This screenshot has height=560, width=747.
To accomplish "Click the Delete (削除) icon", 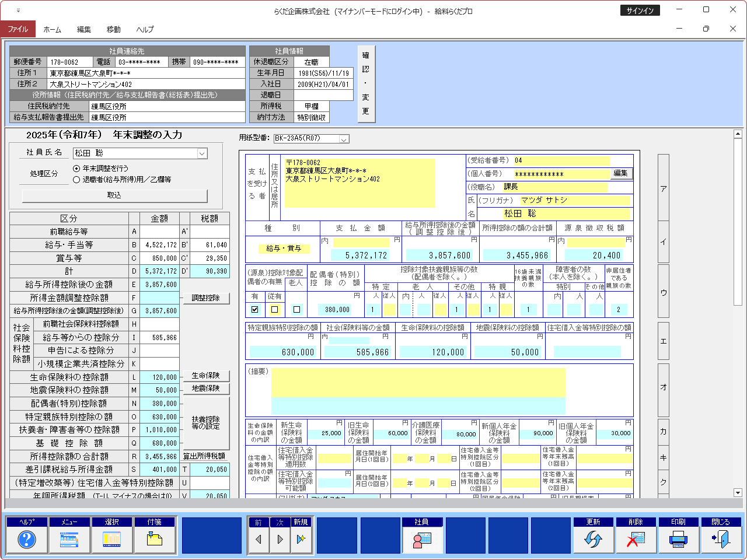I will pos(636,540).
